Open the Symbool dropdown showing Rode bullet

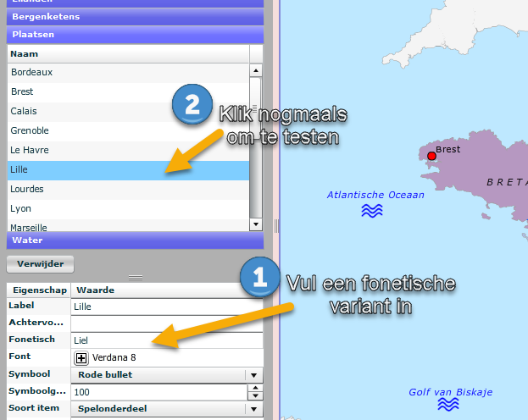coord(253,375)
